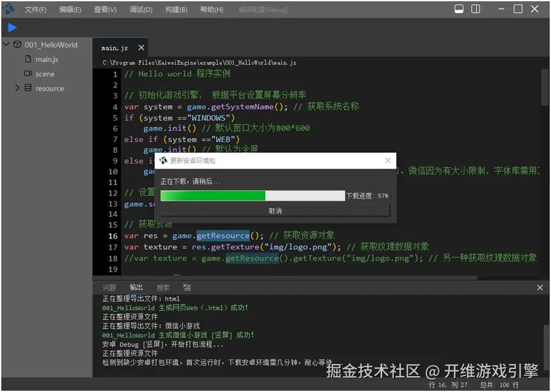Open the 调试(D) menu

click(x=141, y=10)
